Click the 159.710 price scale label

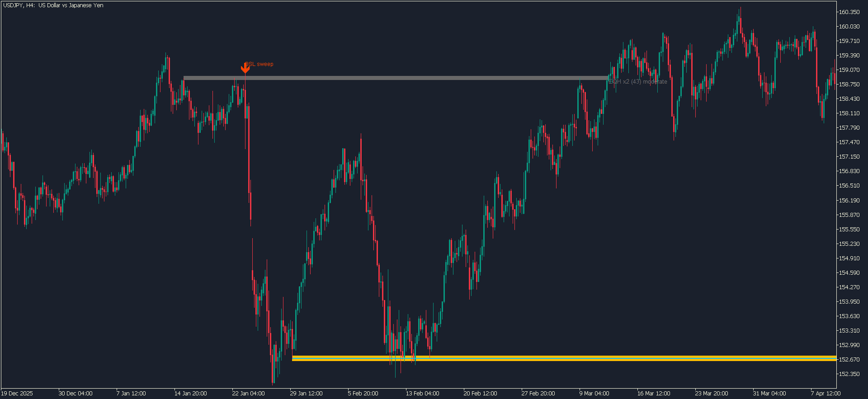(x=849, y=41)
